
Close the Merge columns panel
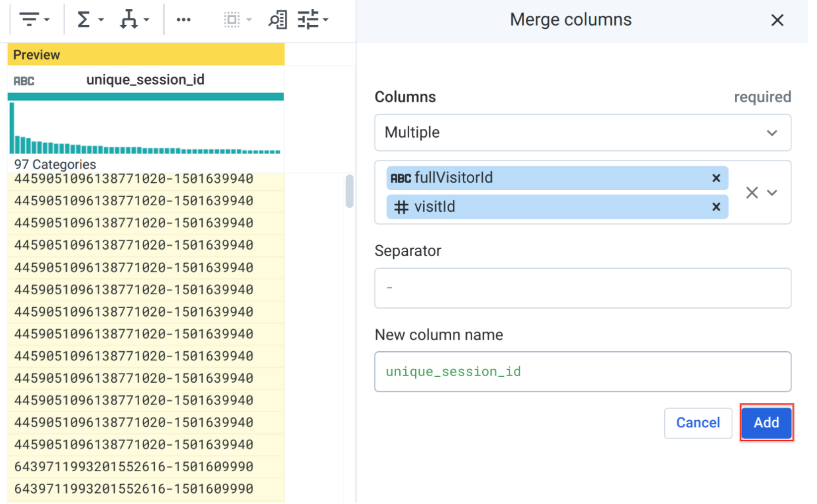(777, 20)
